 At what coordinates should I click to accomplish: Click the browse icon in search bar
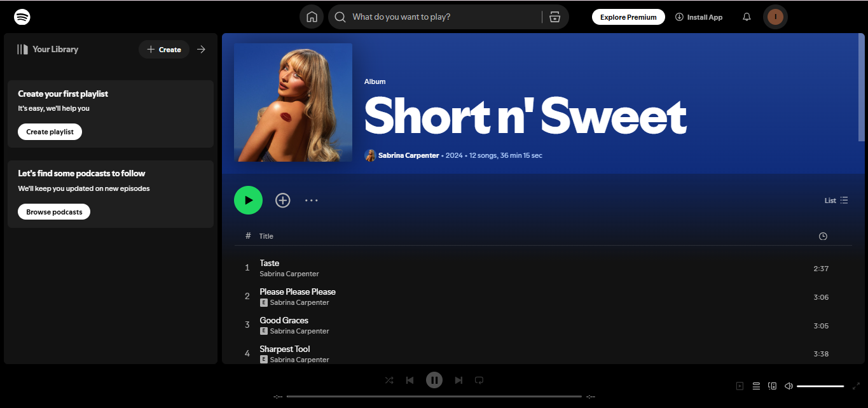click(555, 17)
